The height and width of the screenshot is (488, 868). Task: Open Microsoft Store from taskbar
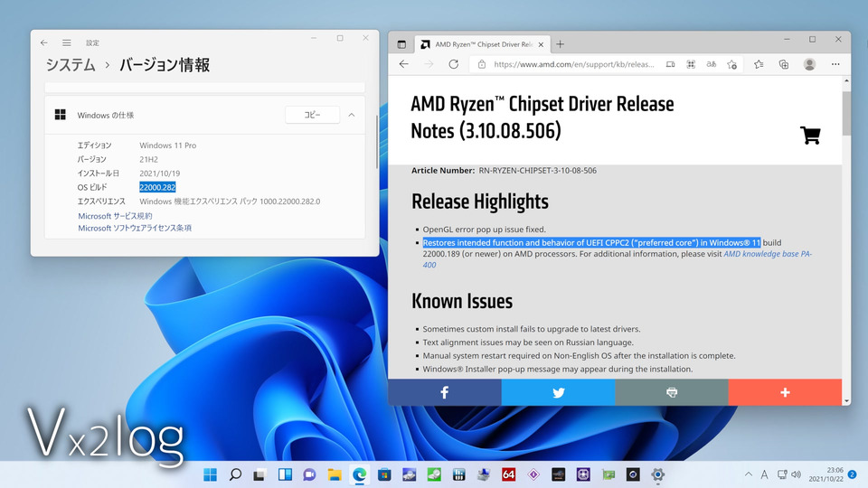[x=384, y=474]
